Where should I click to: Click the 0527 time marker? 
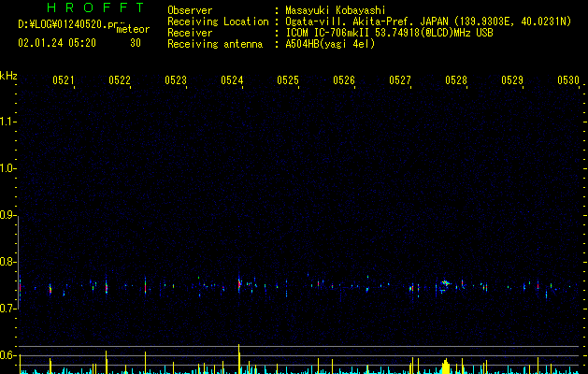(400, 79)
